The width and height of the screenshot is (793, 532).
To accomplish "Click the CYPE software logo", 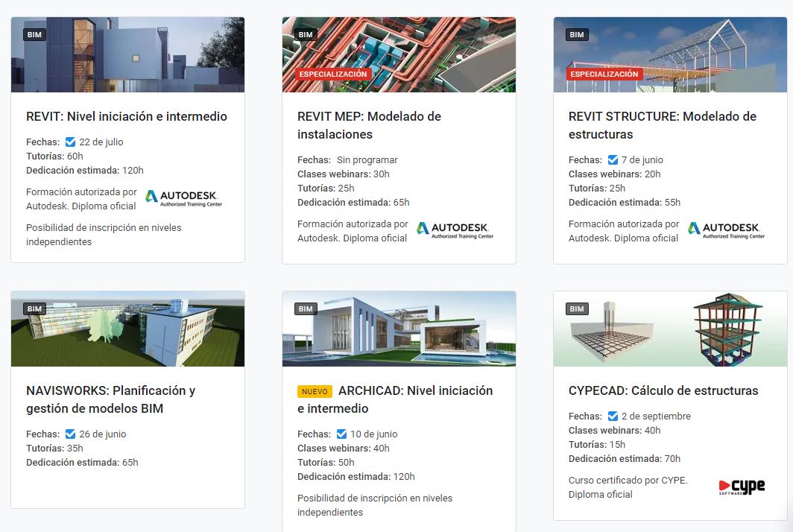I will 742,487.
